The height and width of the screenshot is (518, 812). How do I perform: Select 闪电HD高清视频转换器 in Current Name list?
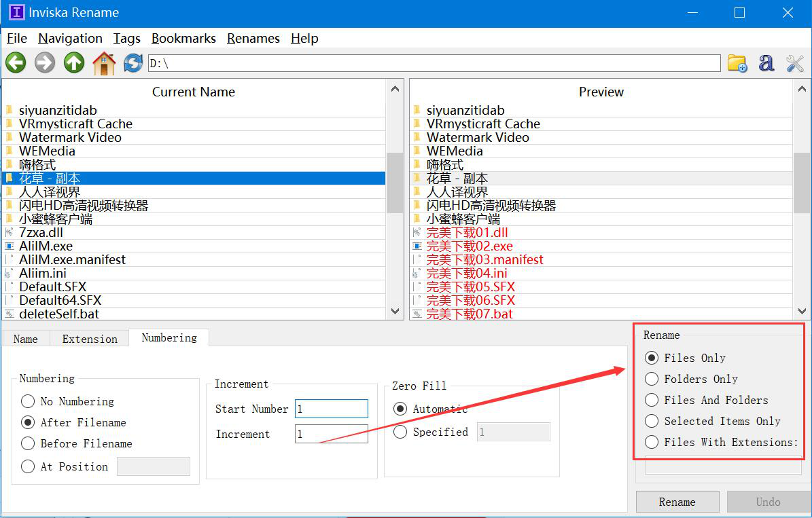coord(194,206)
